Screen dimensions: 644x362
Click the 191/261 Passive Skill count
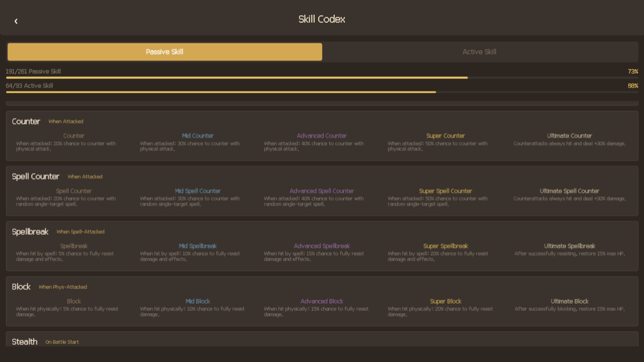pyautogui.click(x=33, y=71)
